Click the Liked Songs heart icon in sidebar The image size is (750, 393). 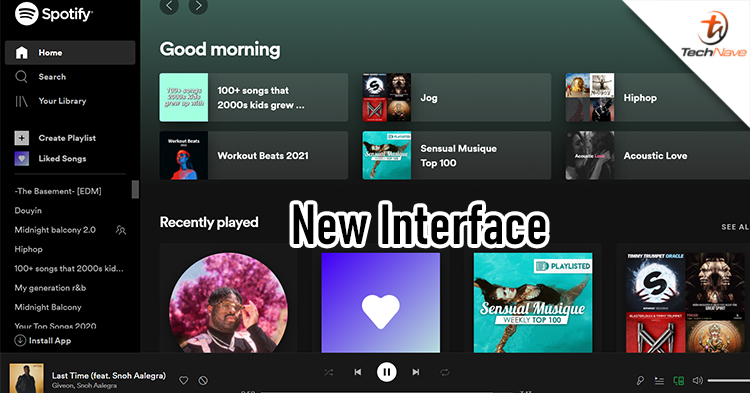(22, 158)
